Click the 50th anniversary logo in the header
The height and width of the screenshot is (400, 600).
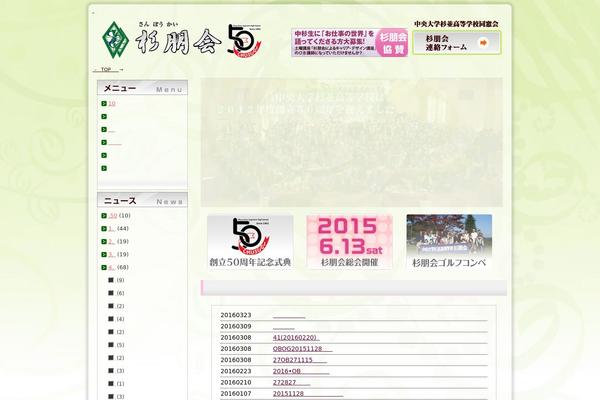[245, 42]
